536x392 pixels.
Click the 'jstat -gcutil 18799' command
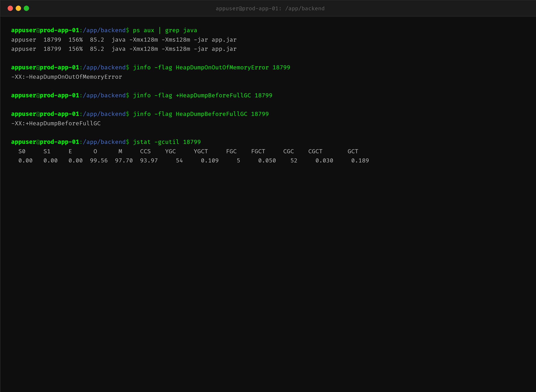pyautogui.click(x=167, y=142)
